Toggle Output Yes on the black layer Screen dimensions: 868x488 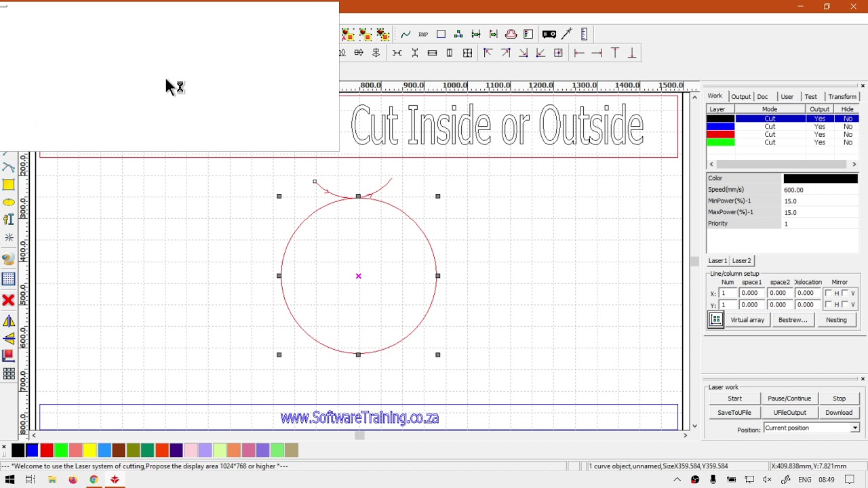pos(819,119)
